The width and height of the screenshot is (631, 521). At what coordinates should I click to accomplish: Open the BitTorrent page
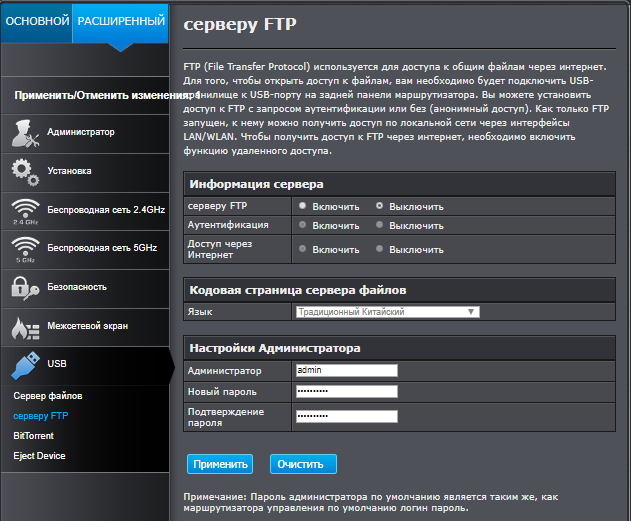pyautogui.click(x=33, y=436)
